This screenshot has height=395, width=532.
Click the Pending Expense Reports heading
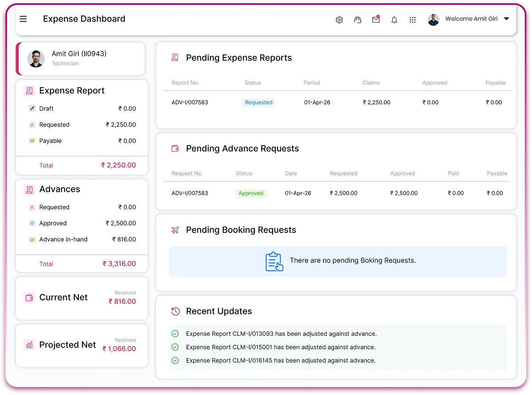[x=239, y=58]
